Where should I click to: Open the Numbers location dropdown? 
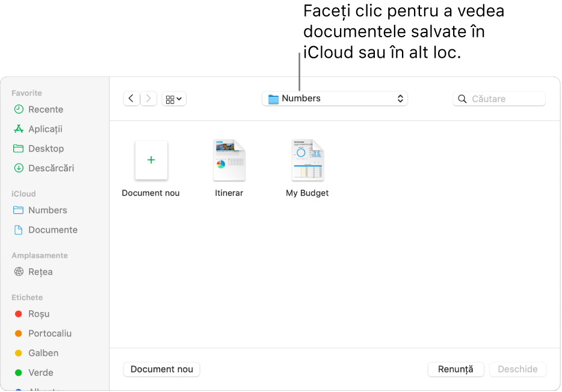pyautogui.click(x=335, y=98)
